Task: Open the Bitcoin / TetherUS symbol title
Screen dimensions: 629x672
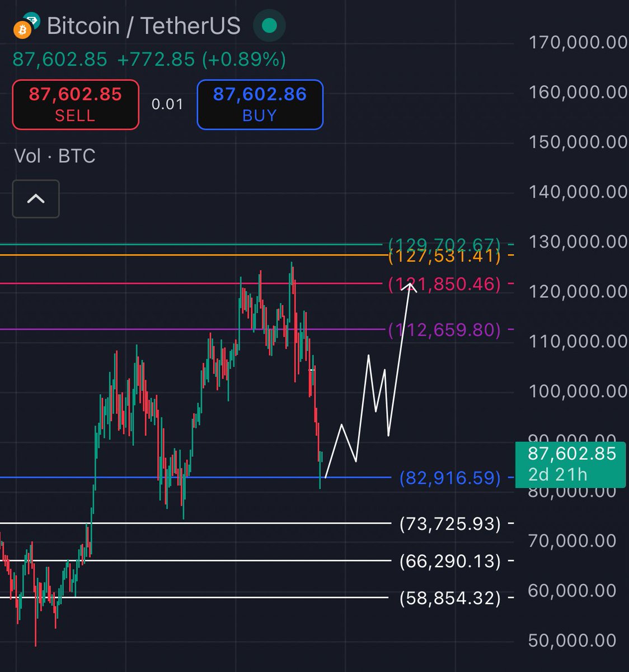Action: (144, 26)
